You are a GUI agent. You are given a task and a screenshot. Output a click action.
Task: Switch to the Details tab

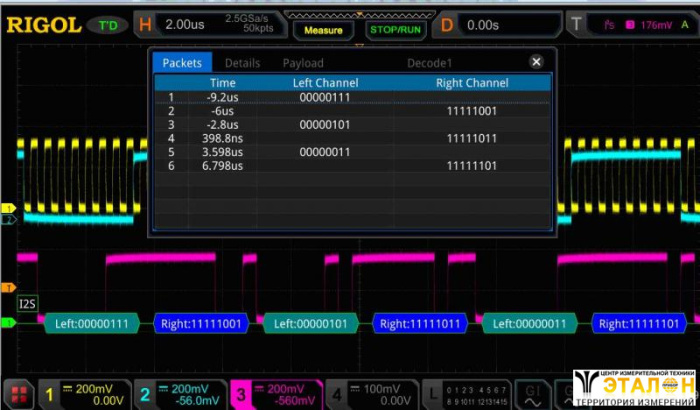coord(242,63)
